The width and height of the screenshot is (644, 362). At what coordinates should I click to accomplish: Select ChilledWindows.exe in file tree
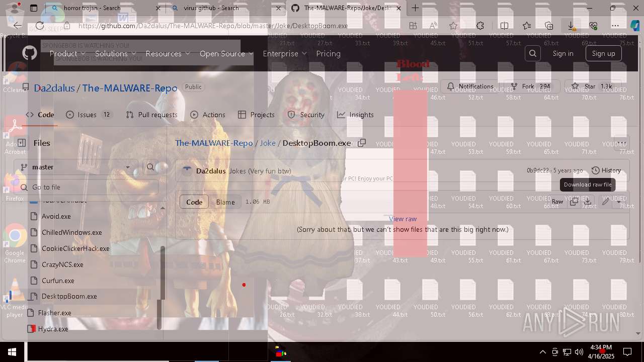point(72,232)
